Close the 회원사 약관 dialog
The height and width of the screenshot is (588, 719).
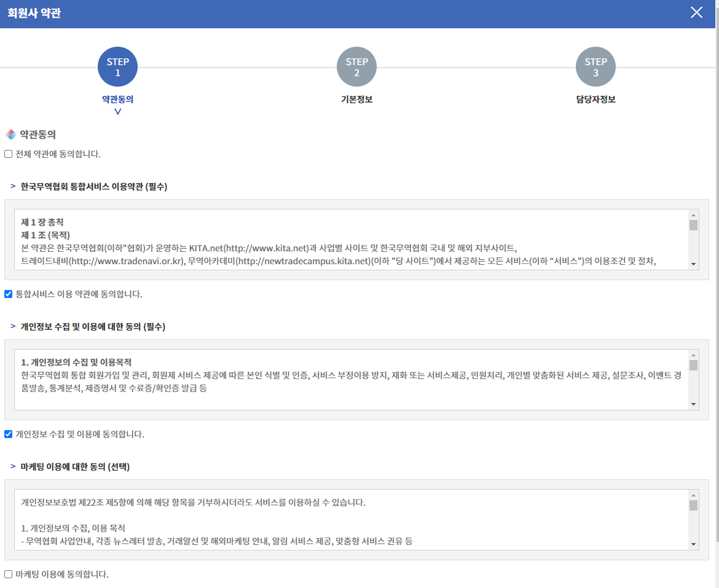pyautogui.click(x=696, y=12)
